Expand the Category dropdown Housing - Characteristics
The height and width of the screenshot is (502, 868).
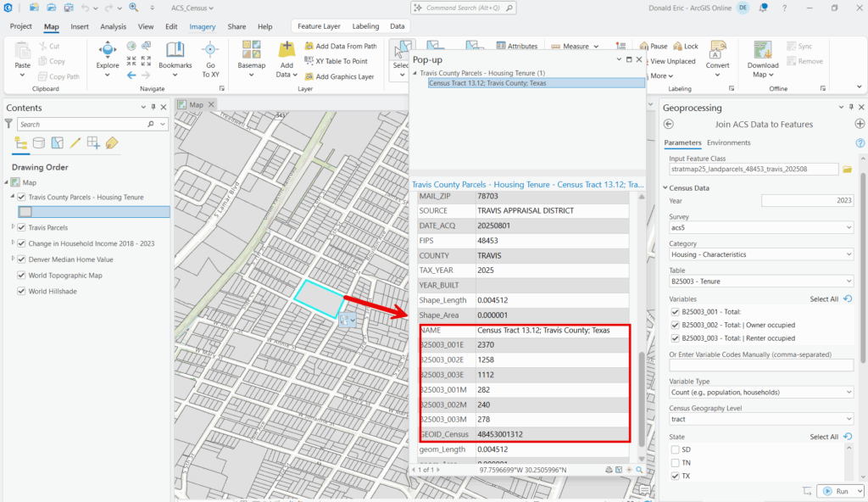tap(760, 254)
